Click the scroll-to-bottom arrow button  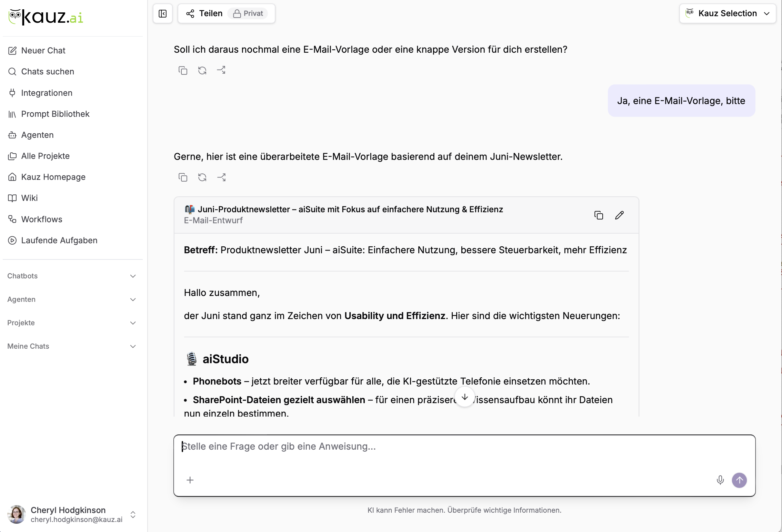point(465,397)
